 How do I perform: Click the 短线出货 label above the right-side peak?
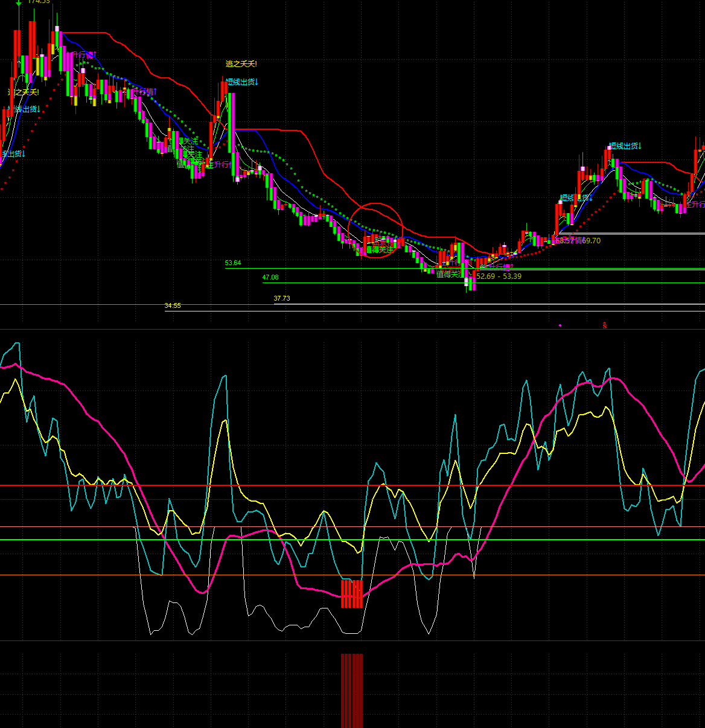pos(625,146)
